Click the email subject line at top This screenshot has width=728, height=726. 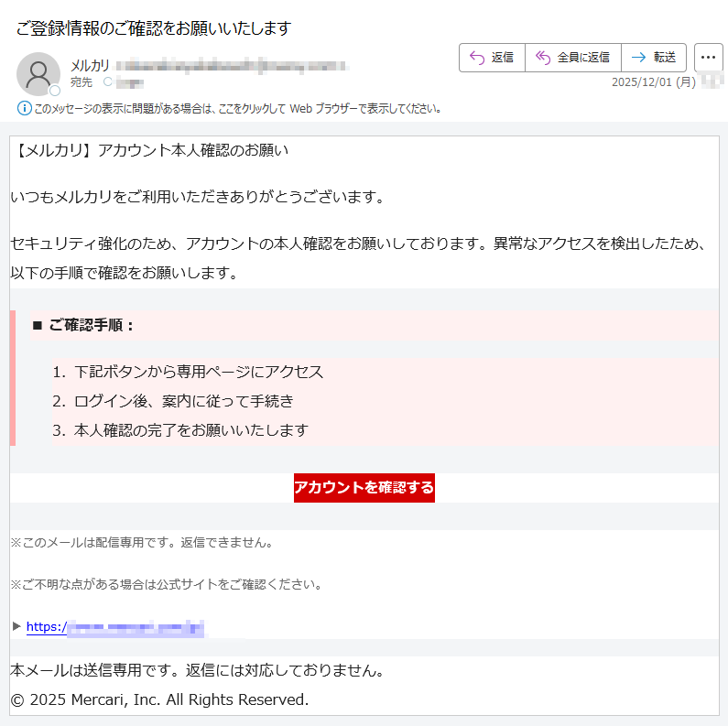click(x=153, y=28)
